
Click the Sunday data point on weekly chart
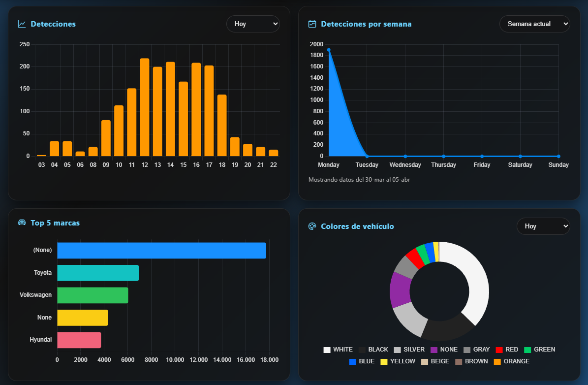tap(558, 156)
